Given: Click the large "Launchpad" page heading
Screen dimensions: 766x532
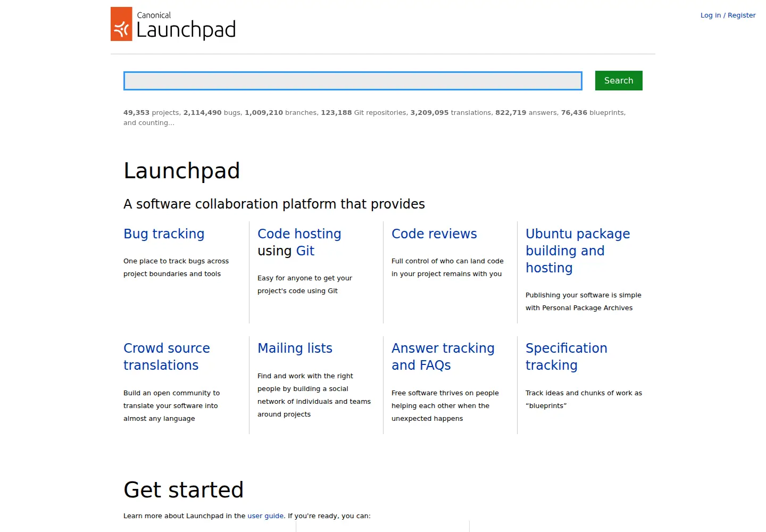Looking at the screenshot, I should point(182,171).
